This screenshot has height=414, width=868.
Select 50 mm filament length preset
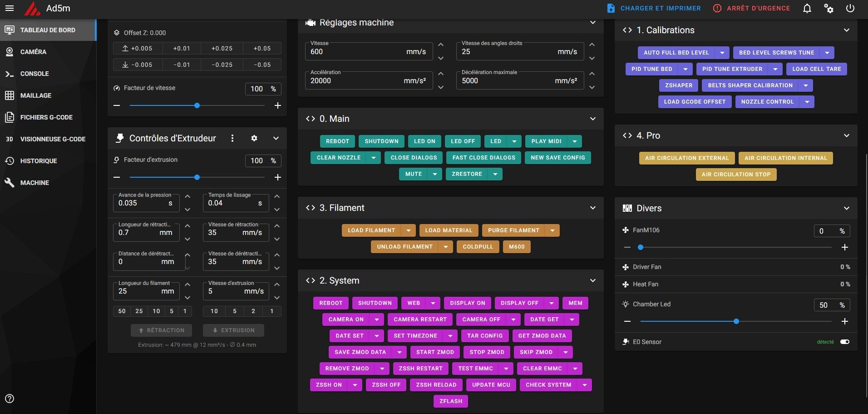(122, 311)
